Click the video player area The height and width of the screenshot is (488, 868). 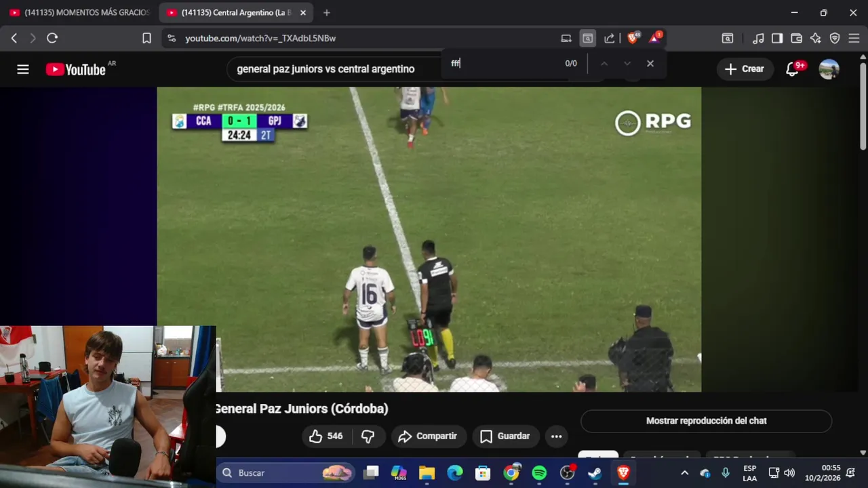(429, 239)
